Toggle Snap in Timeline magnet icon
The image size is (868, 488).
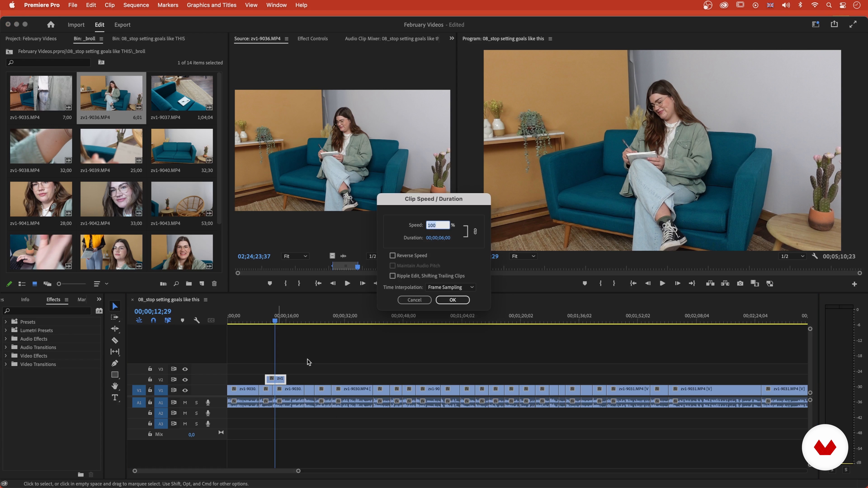point(153,320)
